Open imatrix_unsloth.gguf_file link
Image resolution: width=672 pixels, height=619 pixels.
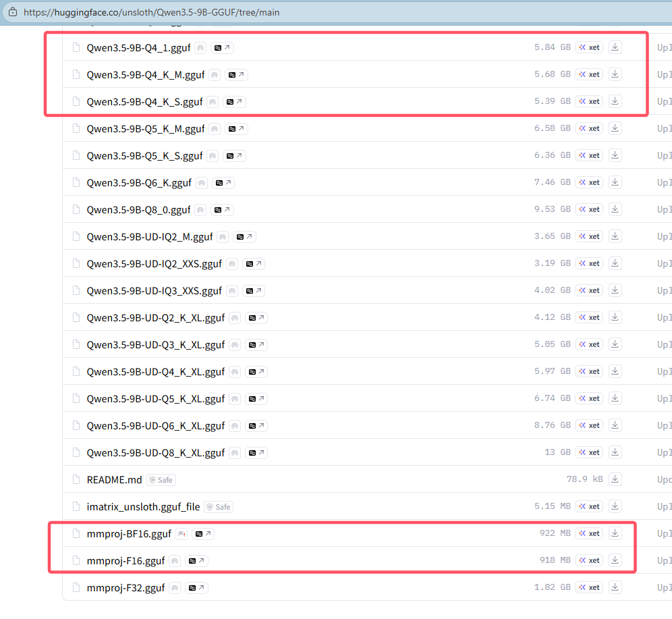(143, 507)
